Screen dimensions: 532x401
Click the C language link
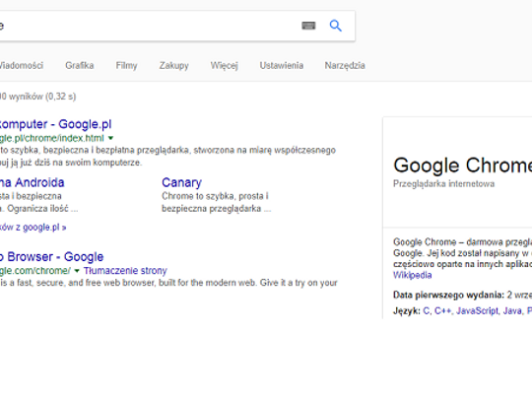point(427,310)
